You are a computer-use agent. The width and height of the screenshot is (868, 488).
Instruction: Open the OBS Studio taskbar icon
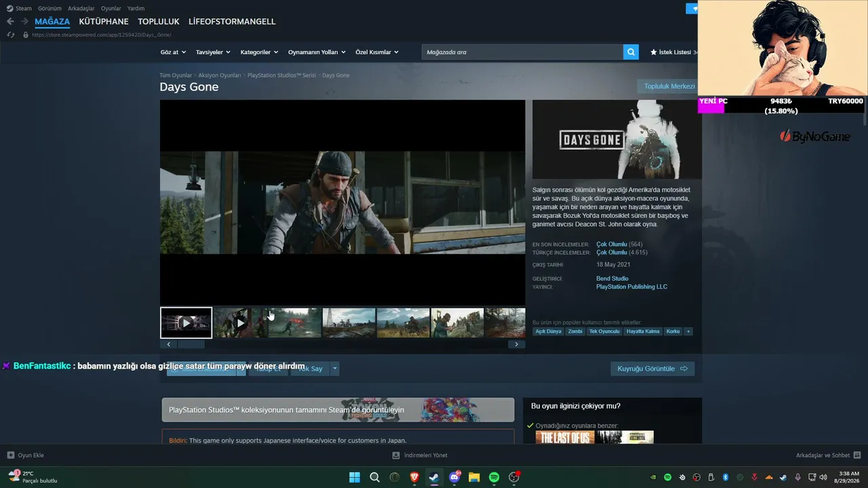(514, 477)
